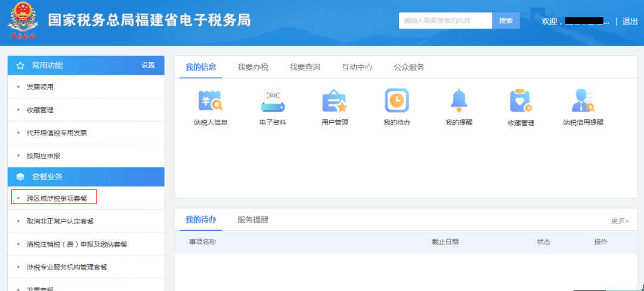Click the 我的提醒 bell icon
The image size is (644, 291).
click(x=459, y=100)
